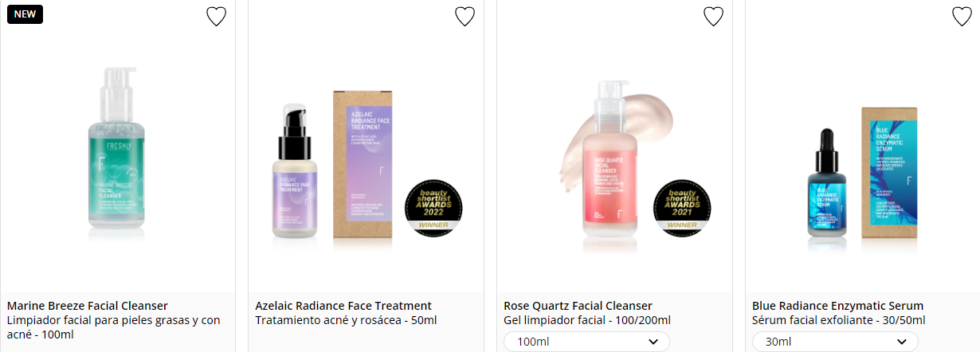View Marine Breeze green bottle image
Image resolution: width=980 pixels, height=352 pixels.
click(118, 154)
